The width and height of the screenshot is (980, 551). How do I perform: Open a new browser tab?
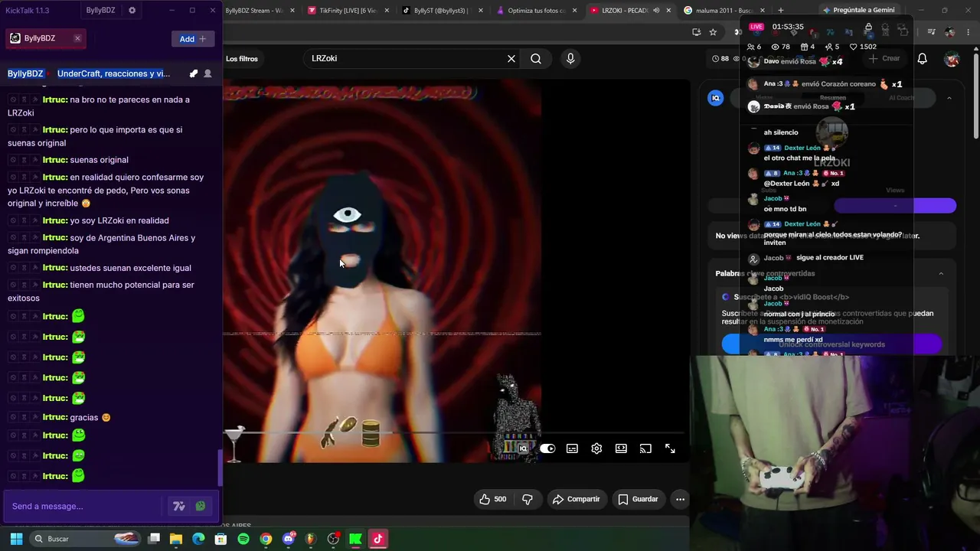coord(780,11)
